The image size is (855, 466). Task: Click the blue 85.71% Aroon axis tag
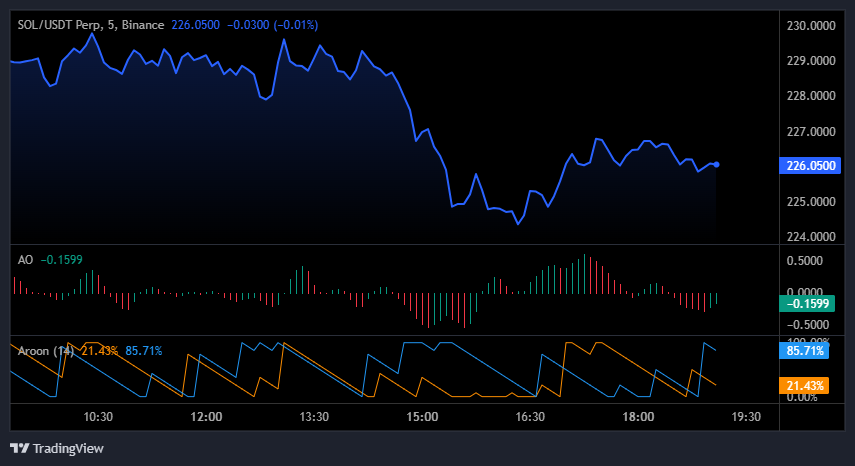(x=806, y=351)
